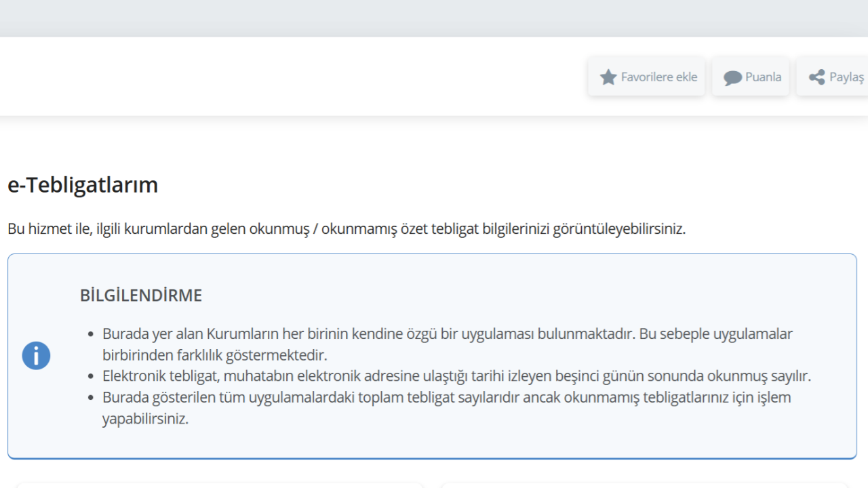868x488 pixels.
Task: Click the speech bubble icon on Puanla
Action: click(732, 78)
